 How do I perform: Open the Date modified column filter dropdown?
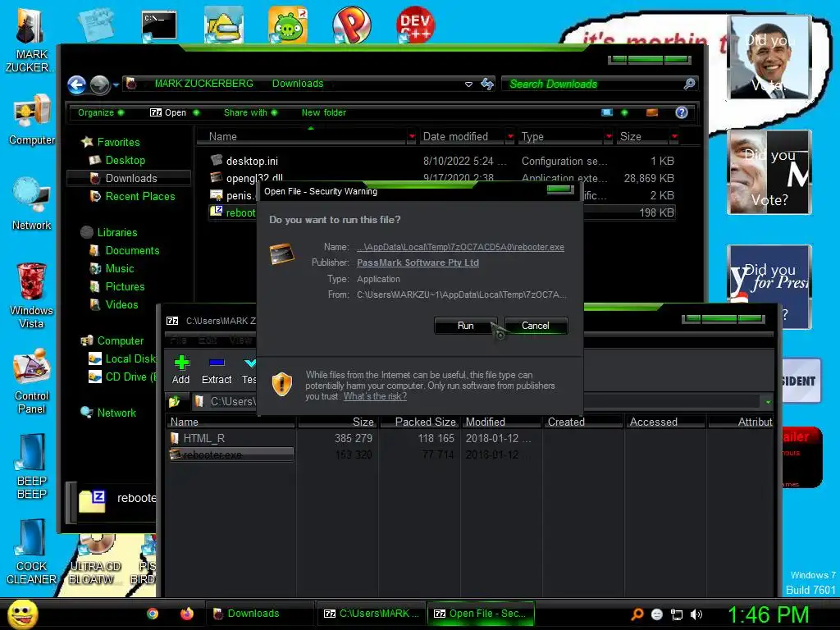(x=510, y=137)
